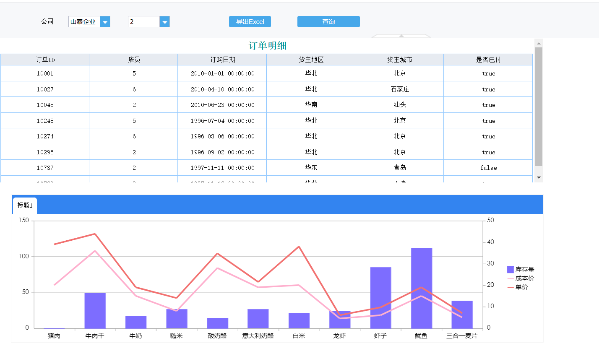Click the 是否已付 column header
599x364 pixels.
pyautogui.click(x=488, y=60)
